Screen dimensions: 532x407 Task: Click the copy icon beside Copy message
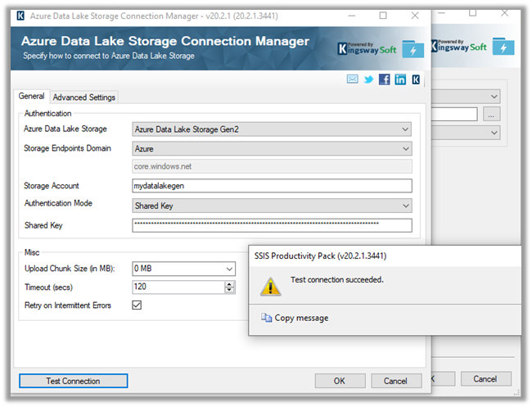266,318
